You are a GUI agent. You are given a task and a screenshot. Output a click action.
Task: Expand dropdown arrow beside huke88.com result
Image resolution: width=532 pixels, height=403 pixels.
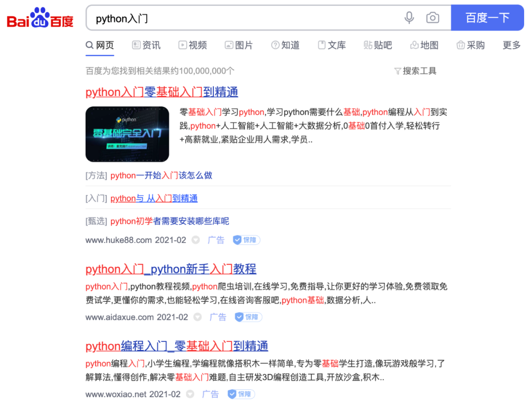(x=196, y=240)
